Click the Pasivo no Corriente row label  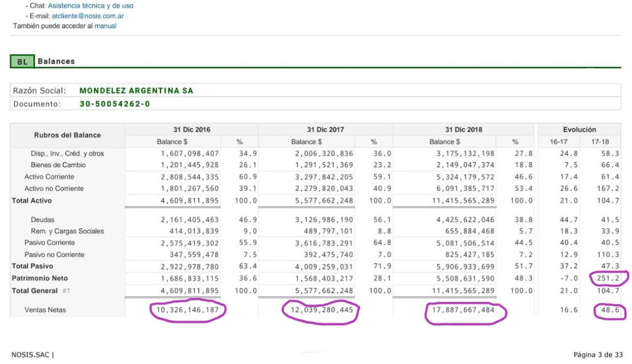coord(54,255)
